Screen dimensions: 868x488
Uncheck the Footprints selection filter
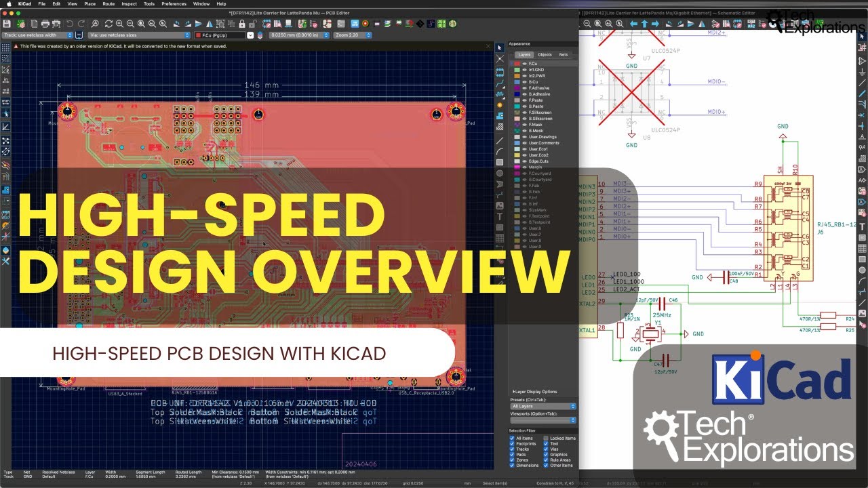pos(512,444)
